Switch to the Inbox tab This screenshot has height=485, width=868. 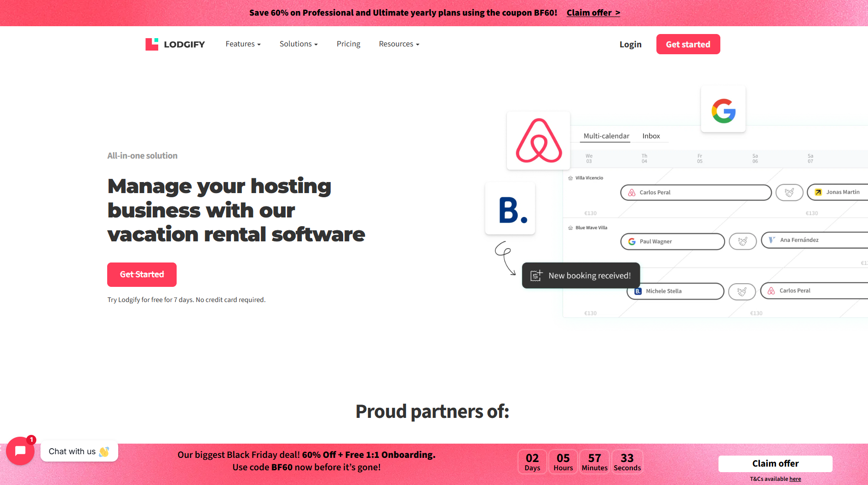(x=651, y=136)
